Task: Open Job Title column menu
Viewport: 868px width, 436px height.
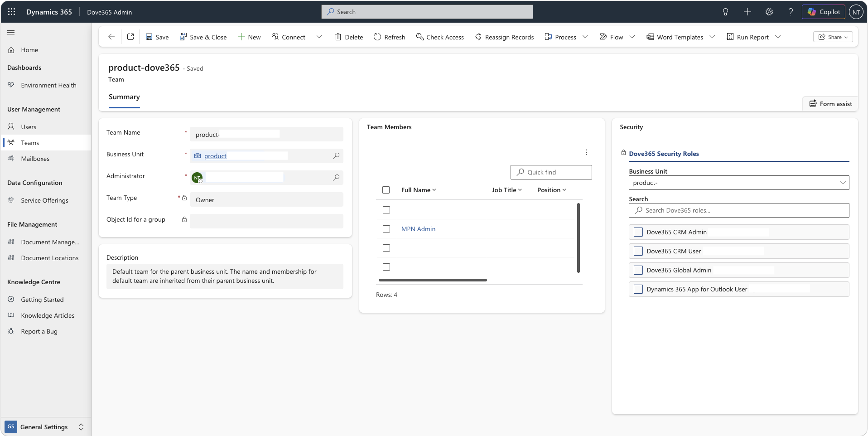Action: point(506,190)
